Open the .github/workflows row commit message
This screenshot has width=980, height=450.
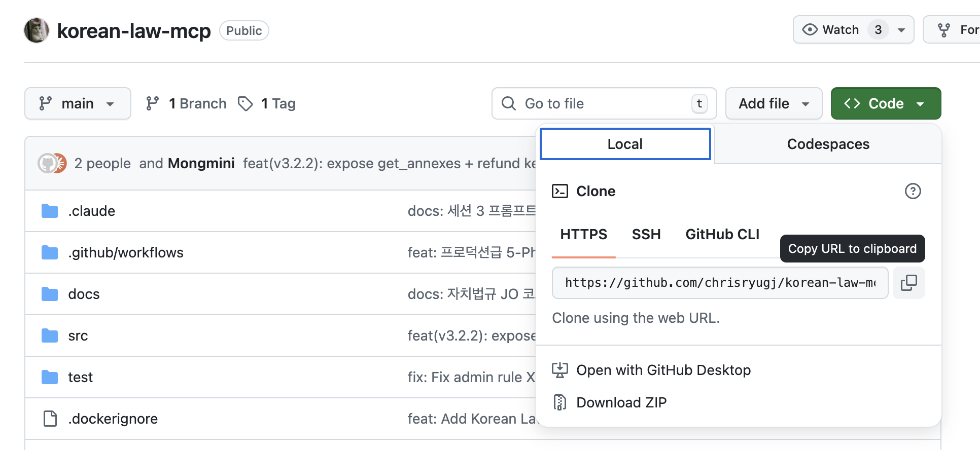pyautogui.click(x=472, y=252)
